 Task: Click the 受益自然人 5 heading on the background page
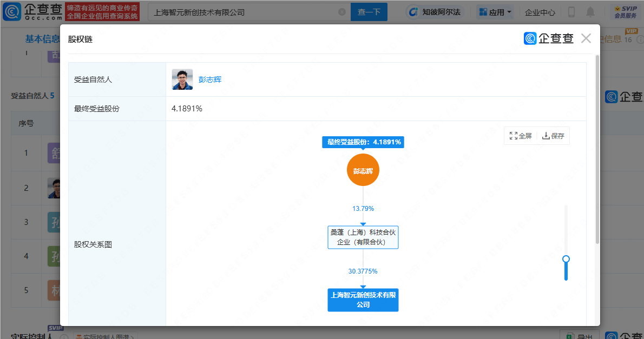(32, 96)
